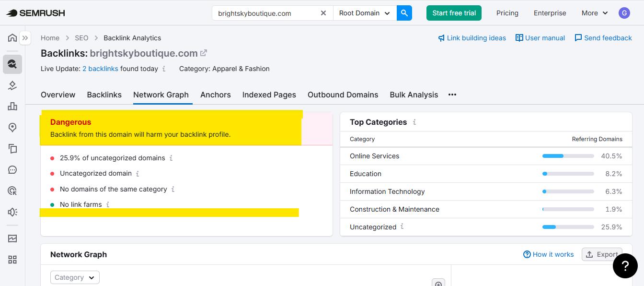Screen dimensions: 644x286
Task: Click the bar chart rankings sidebar icon
Action: click(x=12, y=106)
